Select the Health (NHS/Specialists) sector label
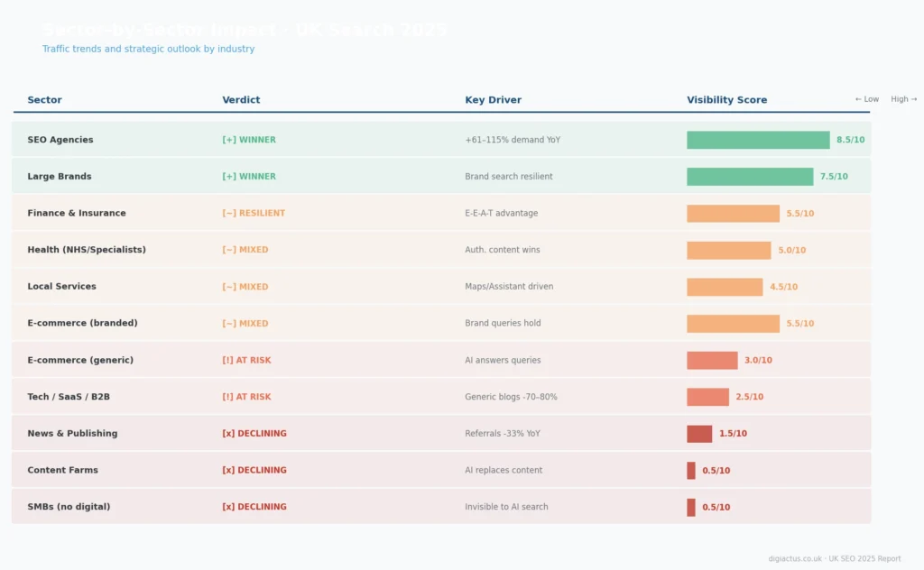 [86, 250]
